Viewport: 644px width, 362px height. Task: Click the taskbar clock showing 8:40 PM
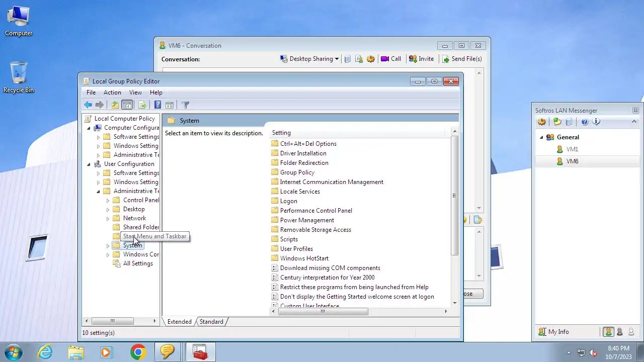[x=618, y=352]
